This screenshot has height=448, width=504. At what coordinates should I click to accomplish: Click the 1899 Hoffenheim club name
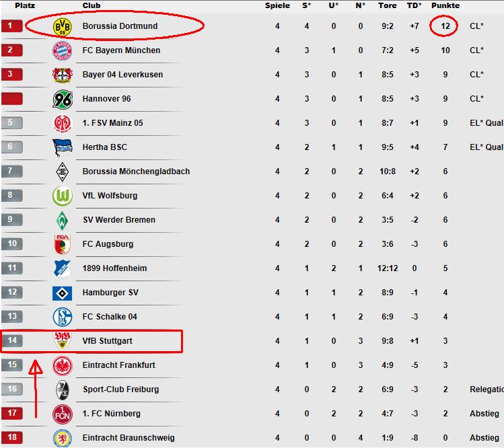tap(114, 268)
